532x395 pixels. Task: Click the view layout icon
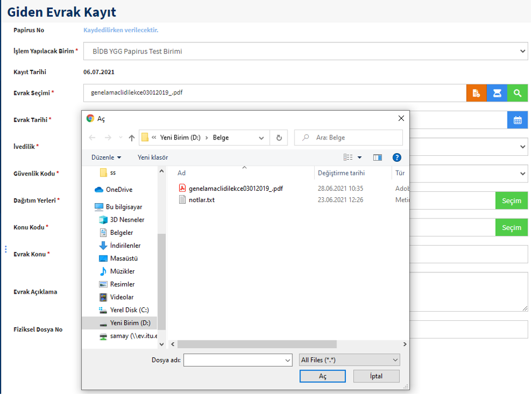tap(348, 157)
